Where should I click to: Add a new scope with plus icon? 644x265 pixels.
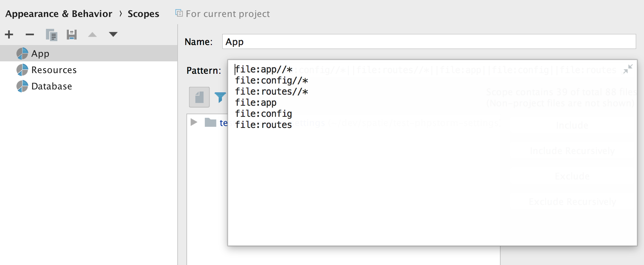point(9,34)
